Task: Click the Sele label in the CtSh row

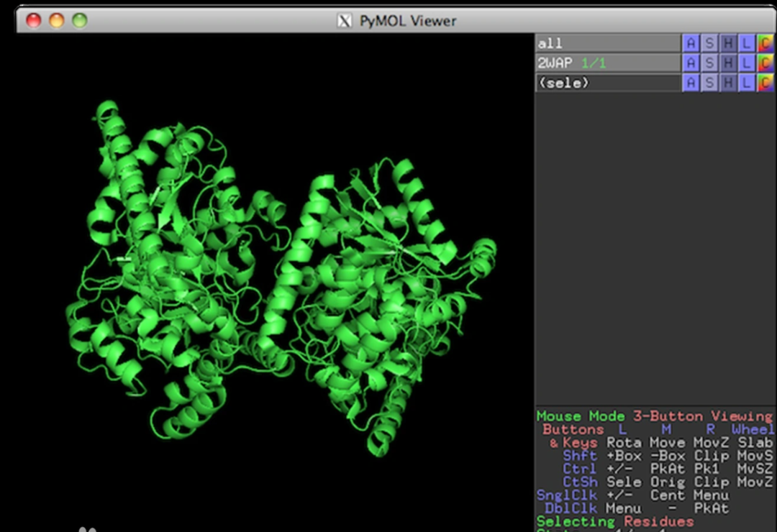Action: (623, 482)
